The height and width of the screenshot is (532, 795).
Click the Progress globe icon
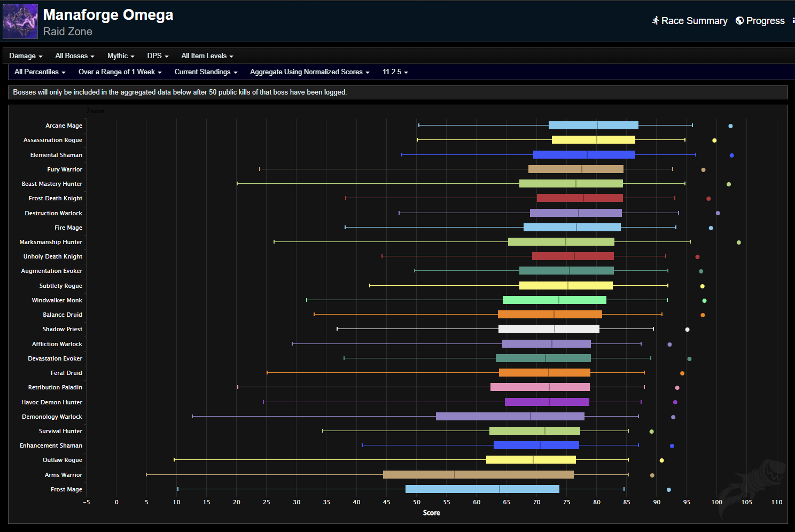coord(739,20)
